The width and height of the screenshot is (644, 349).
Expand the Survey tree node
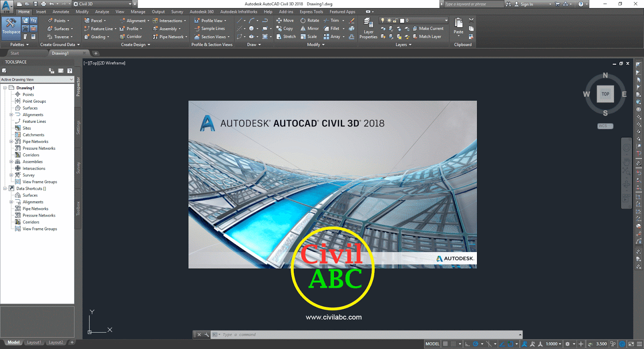(11, 175)
